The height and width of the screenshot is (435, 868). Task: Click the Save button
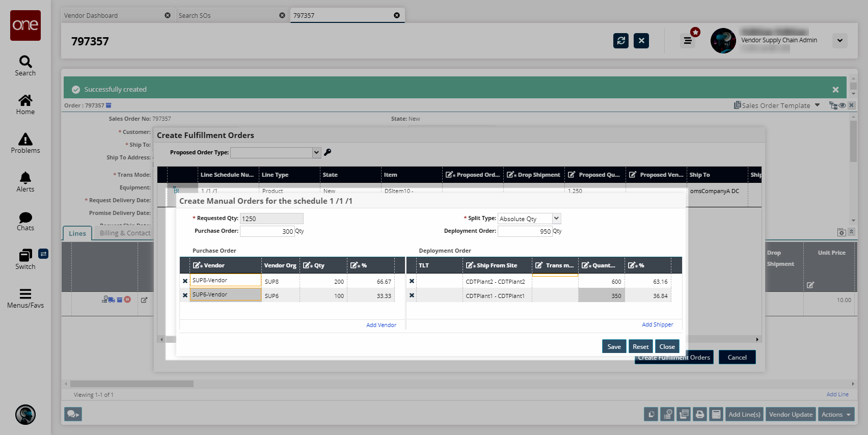click(614, 347)
